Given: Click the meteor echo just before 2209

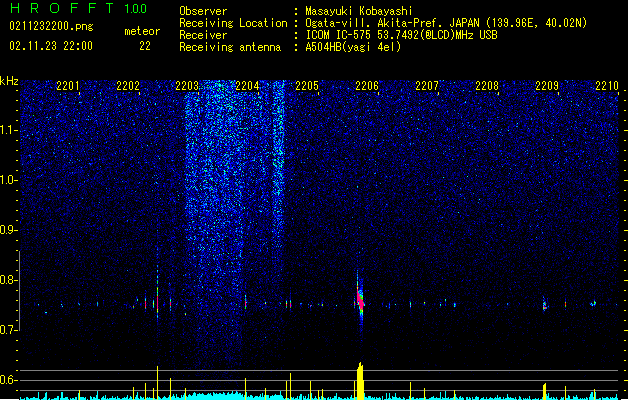Looking at the screenshot, I should (x=545, y=304).
